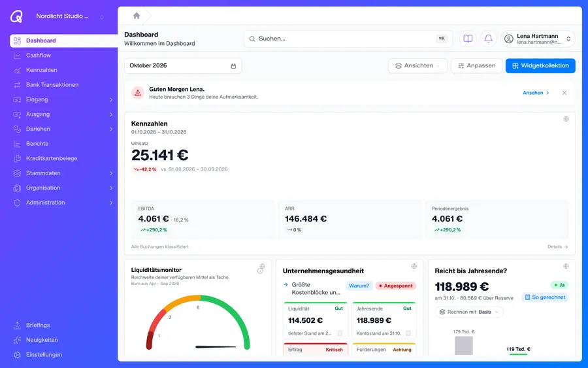Open Einstellungen in the sidebar
Image resolution: width=588 pixels, height=368 pixels.
[x=63, y=354]
